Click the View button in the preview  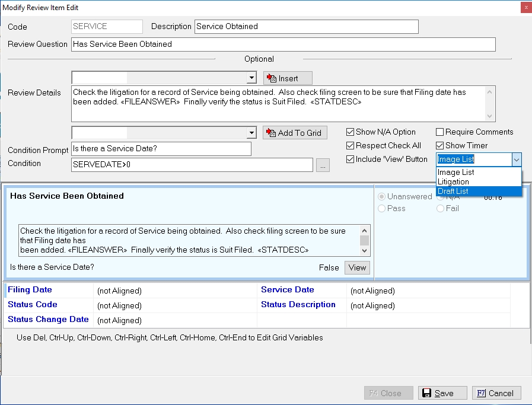[357, 267]
